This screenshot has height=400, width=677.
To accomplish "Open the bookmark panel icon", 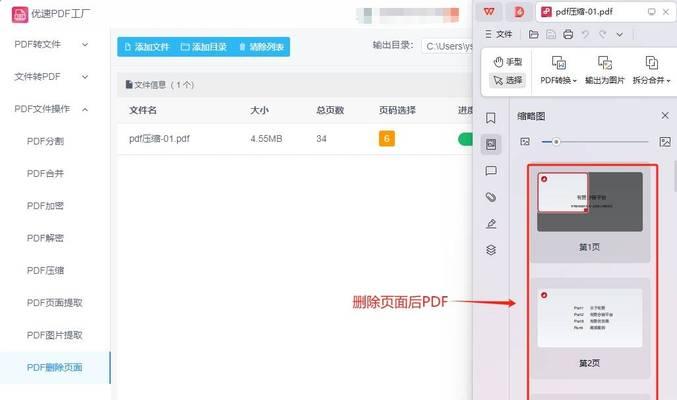I will click(490, 118).
